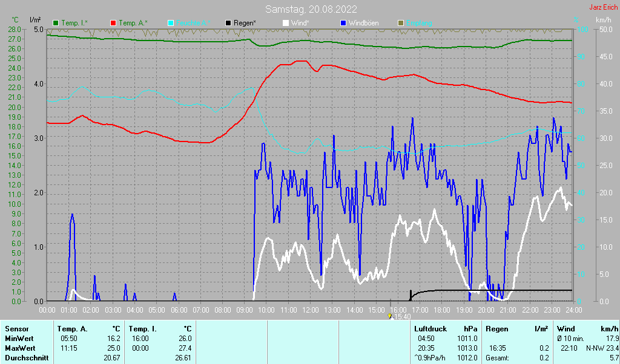
Task: Click the '22:10' wind gust time
Action: click(569, 349)
